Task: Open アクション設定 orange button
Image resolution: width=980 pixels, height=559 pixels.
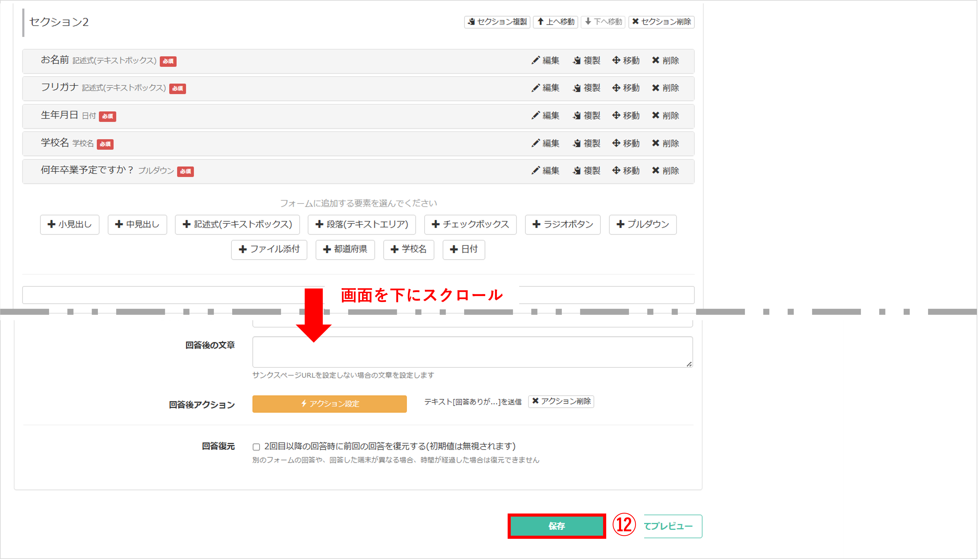Action: (329, 404)
